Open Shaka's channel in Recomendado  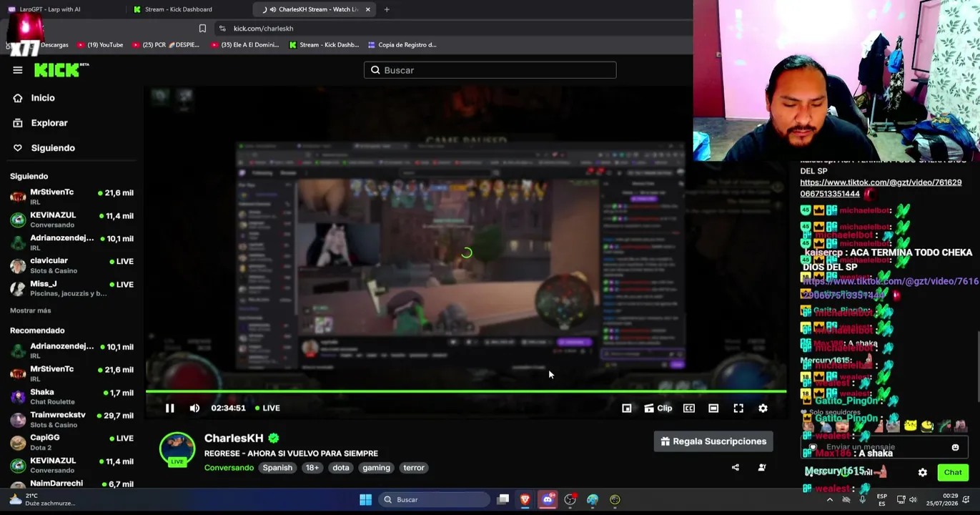(70, 397)
